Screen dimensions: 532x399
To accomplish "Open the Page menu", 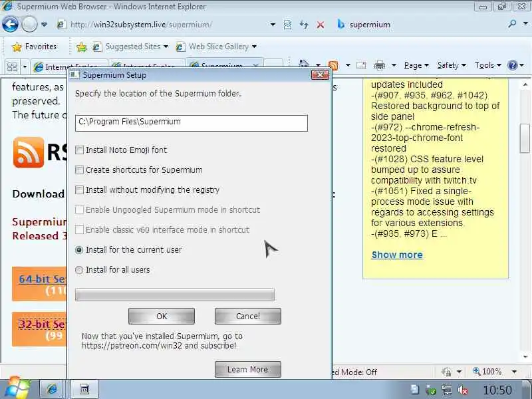I will pos(416,65).
